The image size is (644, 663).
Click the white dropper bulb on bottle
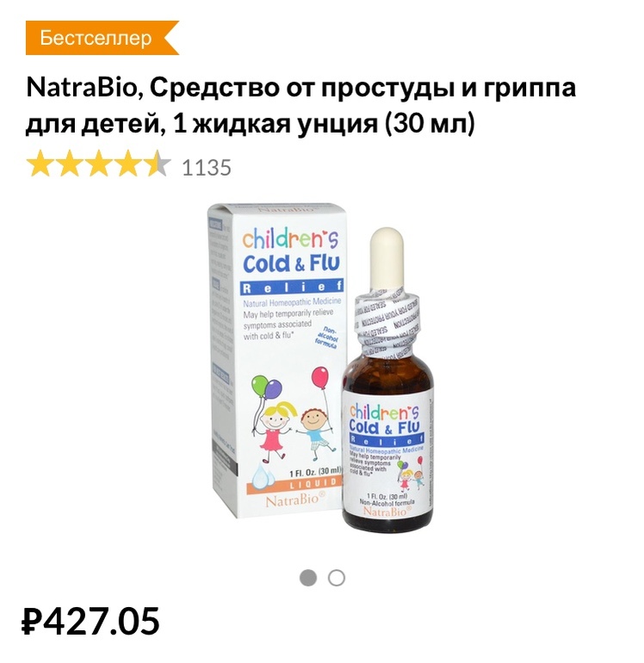click(387, 257)
